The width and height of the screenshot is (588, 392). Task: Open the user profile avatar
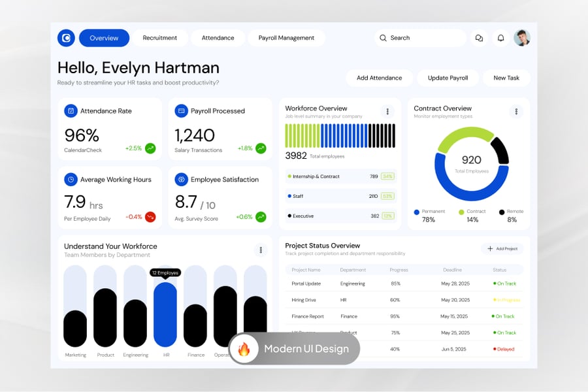[521, 38]
